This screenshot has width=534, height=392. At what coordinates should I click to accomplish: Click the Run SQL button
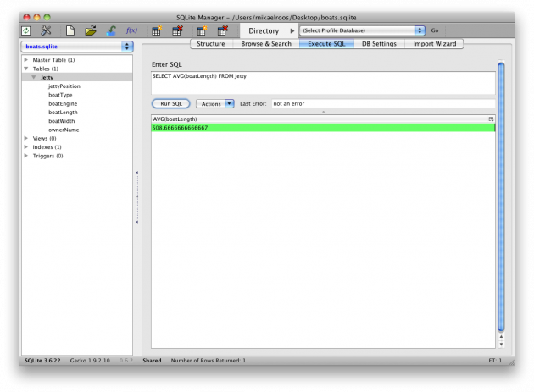(x=171, y=104)
